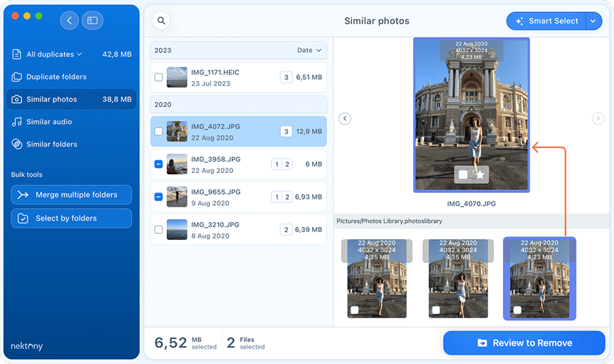
Task: Click the sparkle icon in Smart Select
Action: (519, 21)
